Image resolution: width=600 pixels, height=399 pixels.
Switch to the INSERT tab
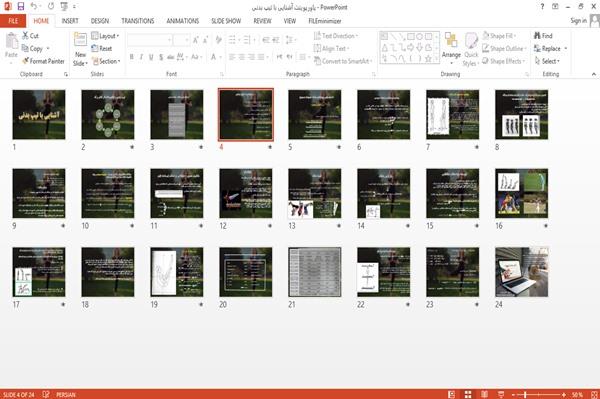70,21
